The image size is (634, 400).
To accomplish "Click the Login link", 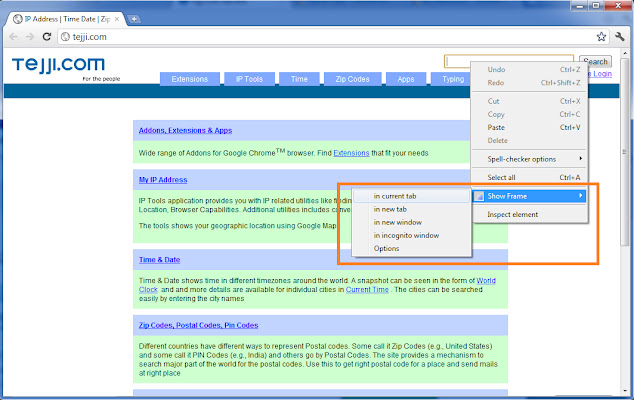I will click(x=602, y=74).
